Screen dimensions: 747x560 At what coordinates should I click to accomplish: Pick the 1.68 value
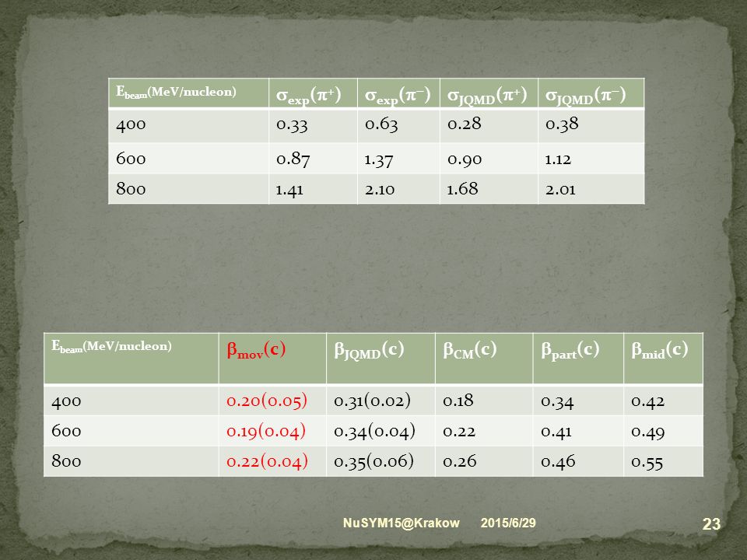462,188
